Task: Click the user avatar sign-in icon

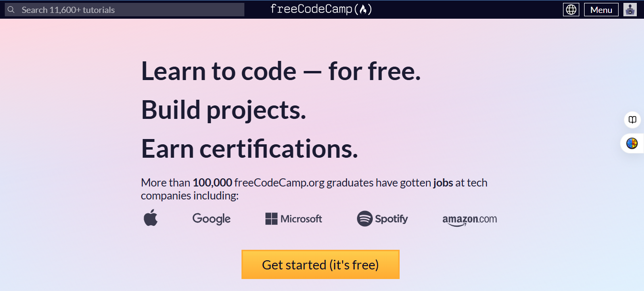Action: pyautogui.click(x=629, y=9)
